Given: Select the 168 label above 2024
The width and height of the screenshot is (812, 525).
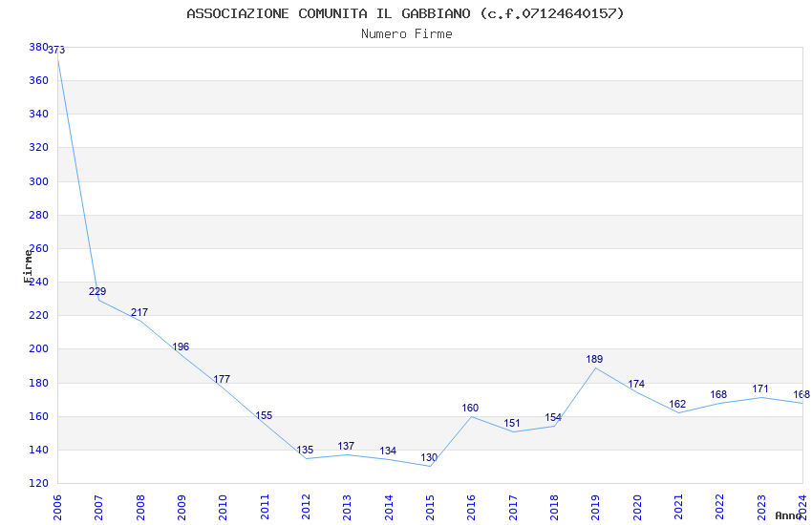Looking at the screenshot, I should pos(801,394).
